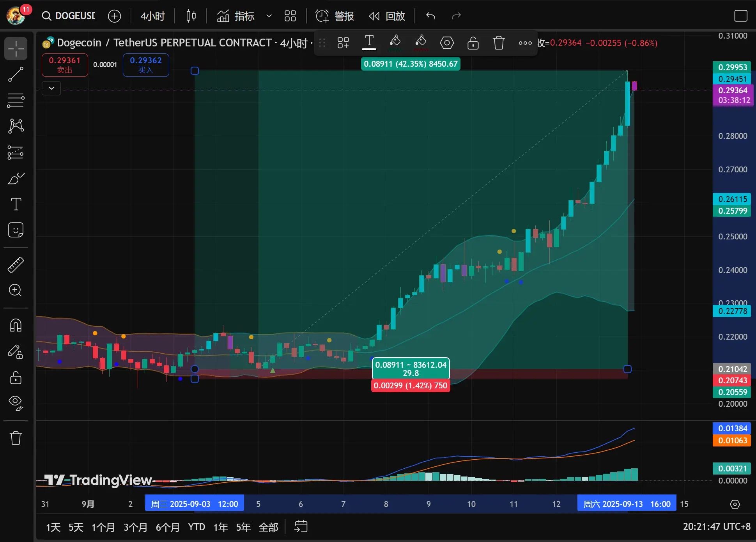756x542 pixels.
Task: Select the 6个月 time range
Action: pyautogui.click(x=168, y=527)
